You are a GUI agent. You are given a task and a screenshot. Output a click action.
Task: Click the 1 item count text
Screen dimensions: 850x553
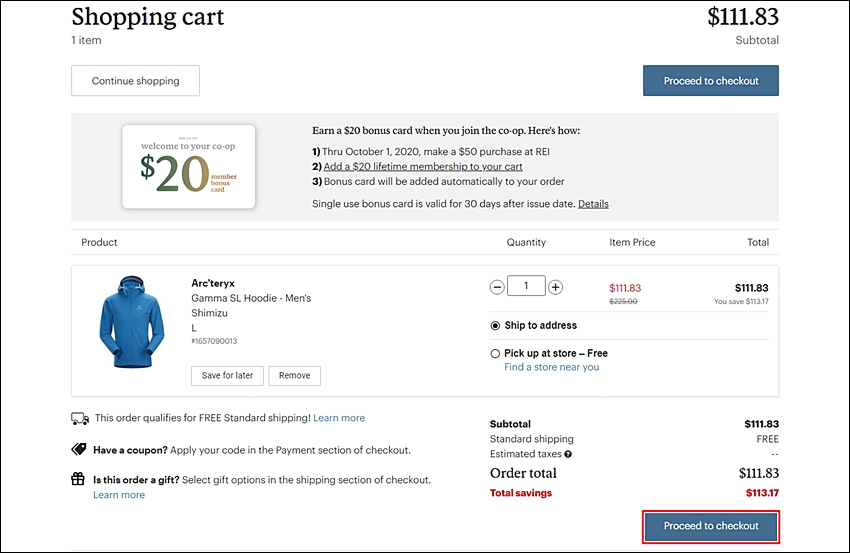coord(86,40)
